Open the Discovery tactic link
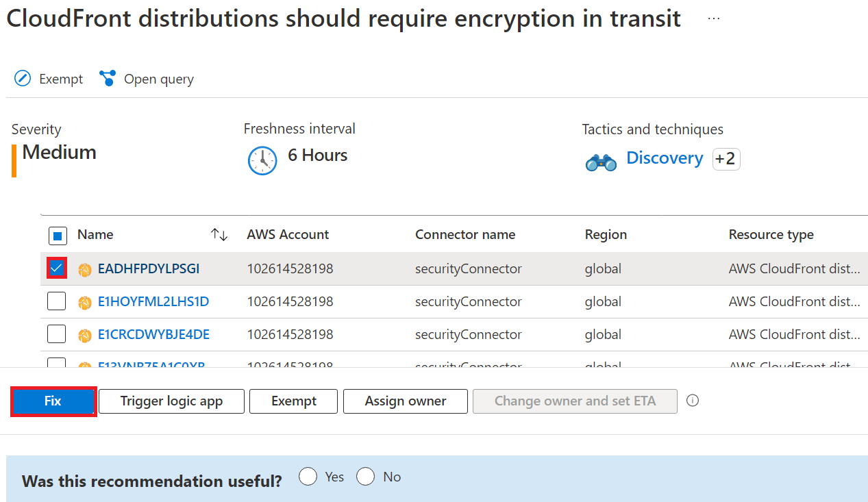 click(665, 158)
